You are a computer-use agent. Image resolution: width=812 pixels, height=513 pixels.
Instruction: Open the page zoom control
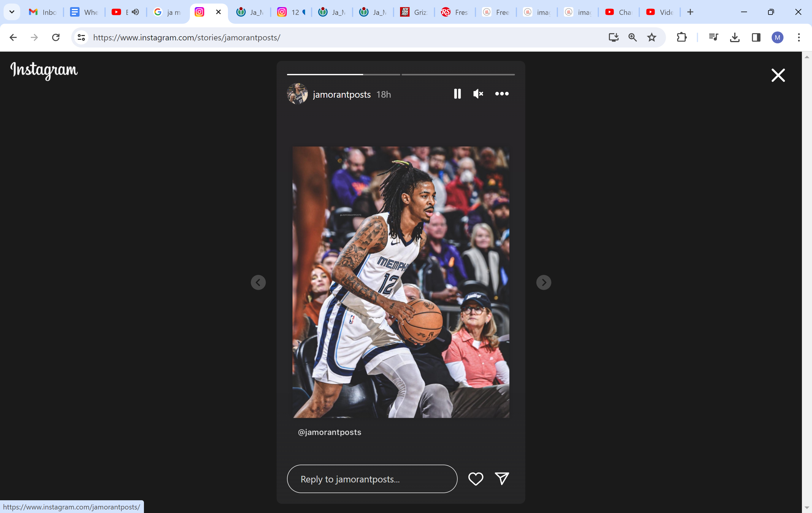(x=633, y=37)
